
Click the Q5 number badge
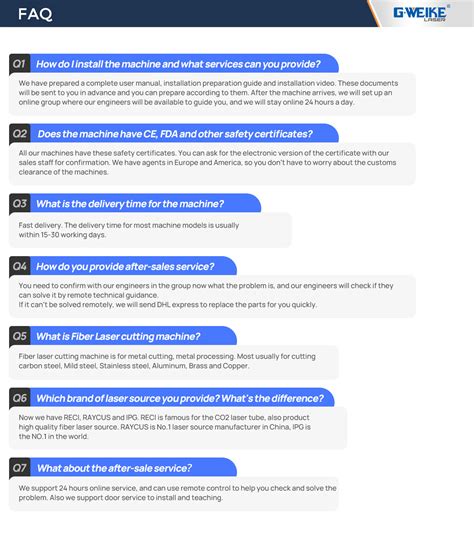point(19,336)
